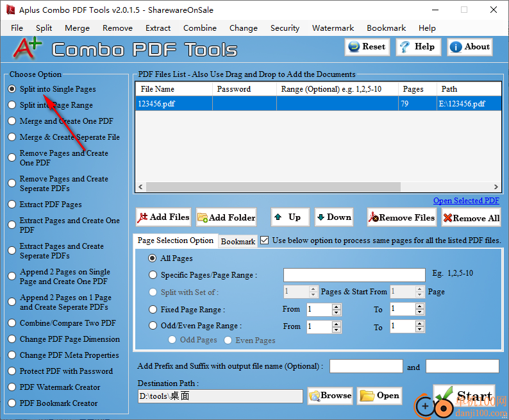Switch to the Bookmark tab

click(x=238, y=242)
